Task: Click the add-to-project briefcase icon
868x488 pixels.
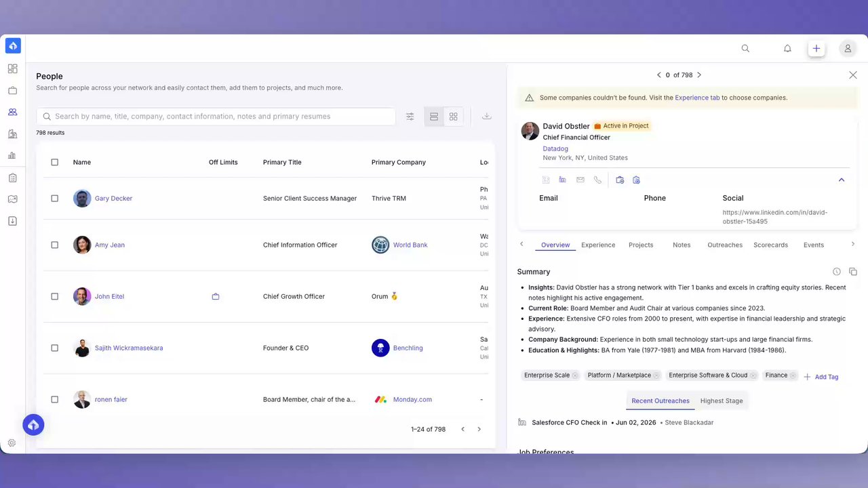Action: pyautogui.click(x=620, y=180)
